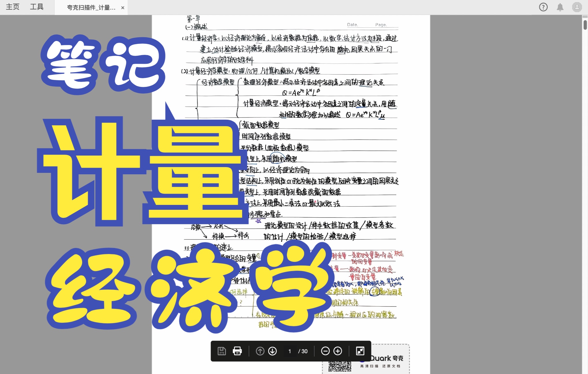Go to the next page
Viewport: 588px width, 374px height.
[x=272, y=351]
